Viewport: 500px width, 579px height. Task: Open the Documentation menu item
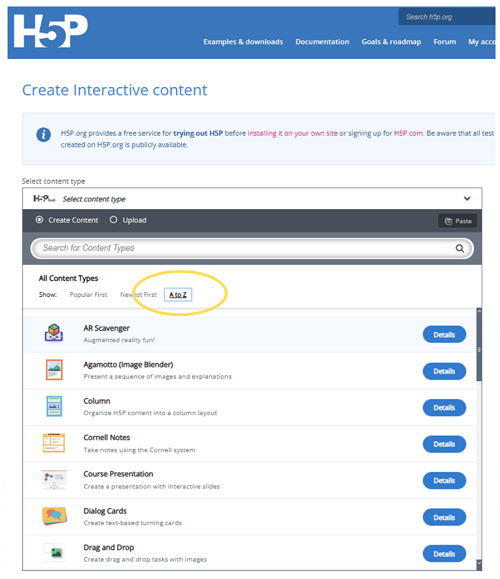tap(322, 42)
